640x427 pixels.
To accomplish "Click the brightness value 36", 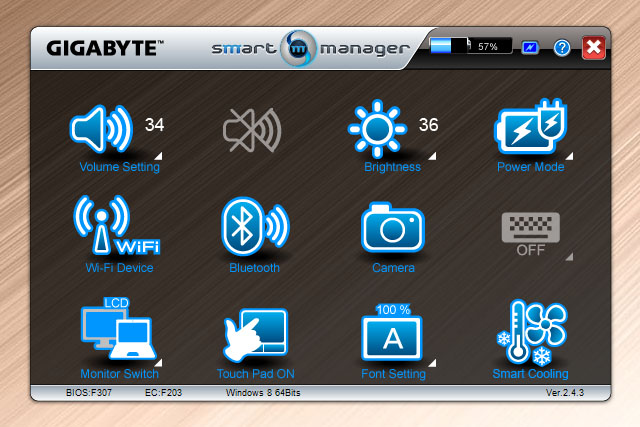I will (429, 125).
